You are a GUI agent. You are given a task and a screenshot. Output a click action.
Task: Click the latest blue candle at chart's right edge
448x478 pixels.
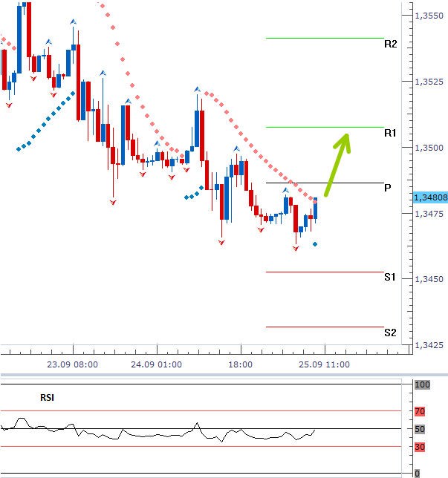(x=315, y=209)
